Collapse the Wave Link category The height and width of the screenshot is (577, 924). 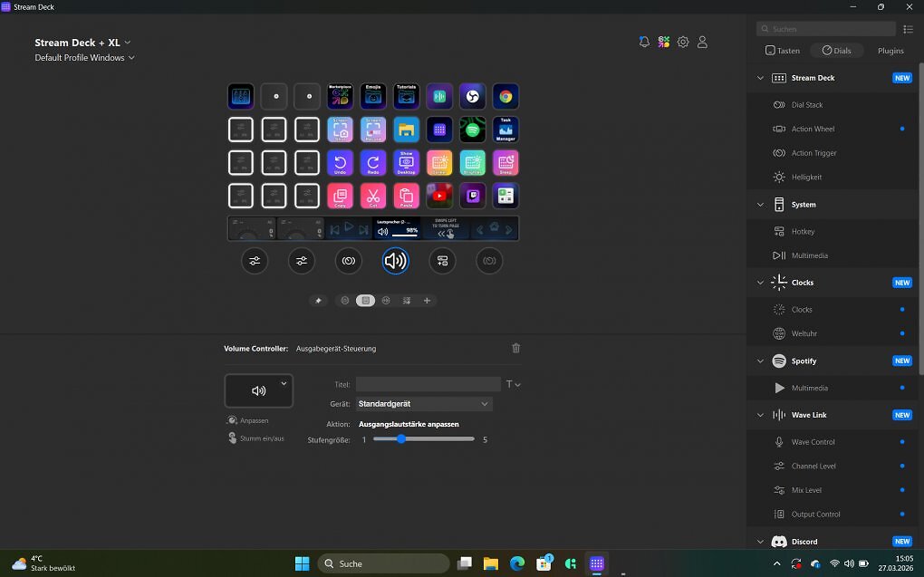click(760, 415)
